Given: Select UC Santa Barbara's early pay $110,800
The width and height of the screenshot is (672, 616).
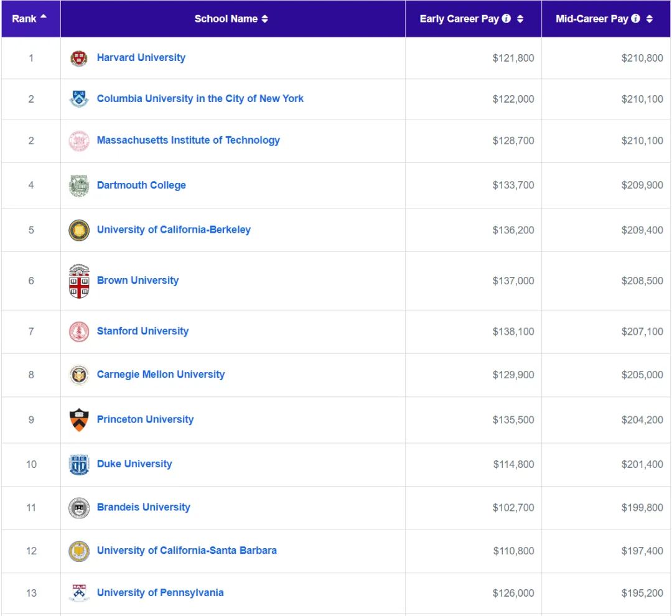Looking at the screenshot, I should click(x=513, y=551).
